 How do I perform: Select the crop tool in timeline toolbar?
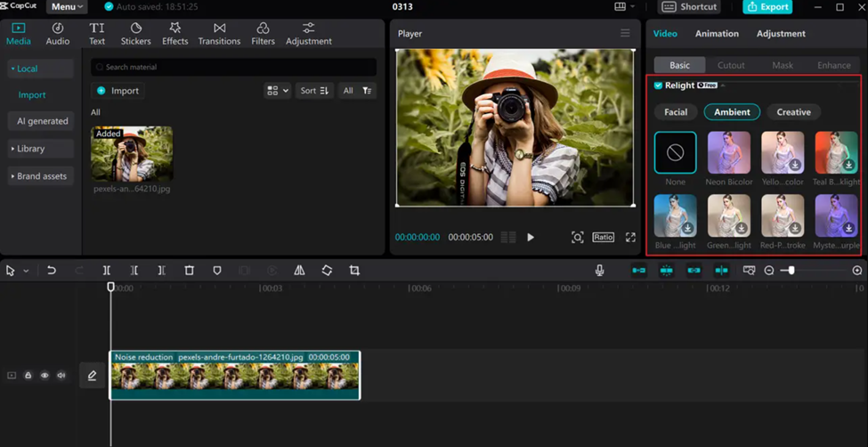coord(354,271)
